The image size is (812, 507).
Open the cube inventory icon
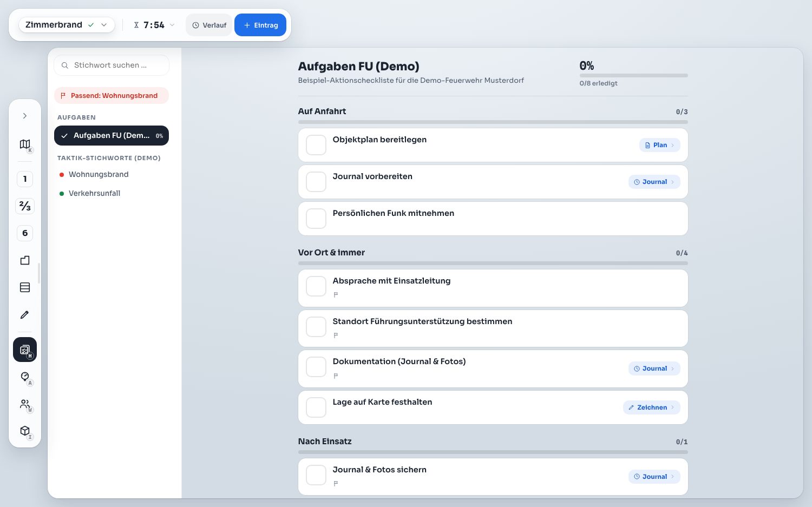click(x=25, y=431)
